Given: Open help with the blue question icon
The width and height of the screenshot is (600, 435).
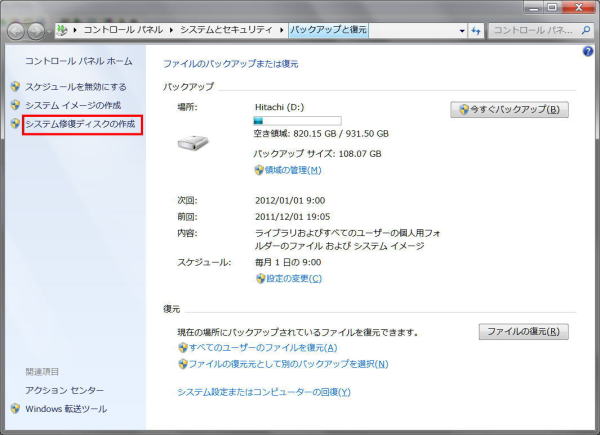Looking at the screenshot, I should coord(588,51).
